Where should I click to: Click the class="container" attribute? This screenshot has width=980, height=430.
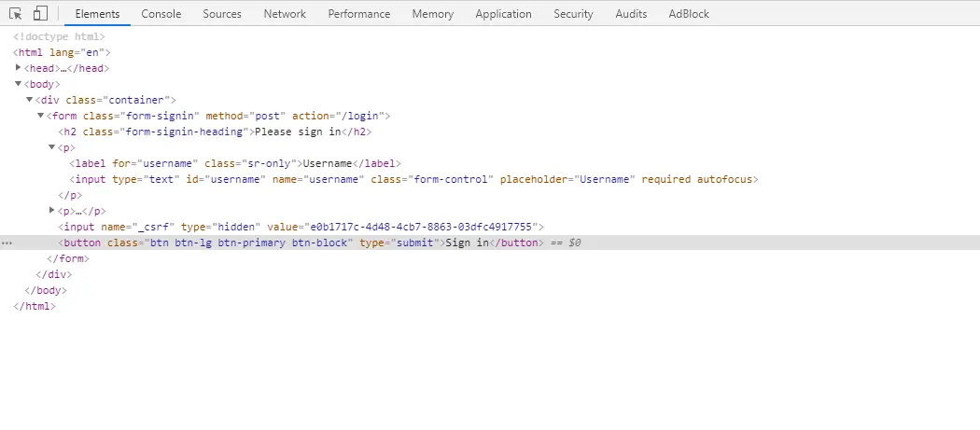pos(118,100)
